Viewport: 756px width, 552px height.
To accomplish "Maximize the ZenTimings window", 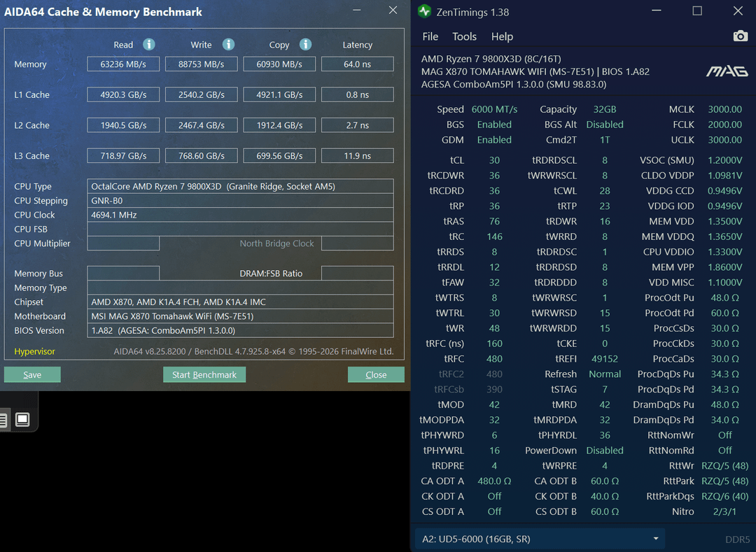I will click(697, 11).
